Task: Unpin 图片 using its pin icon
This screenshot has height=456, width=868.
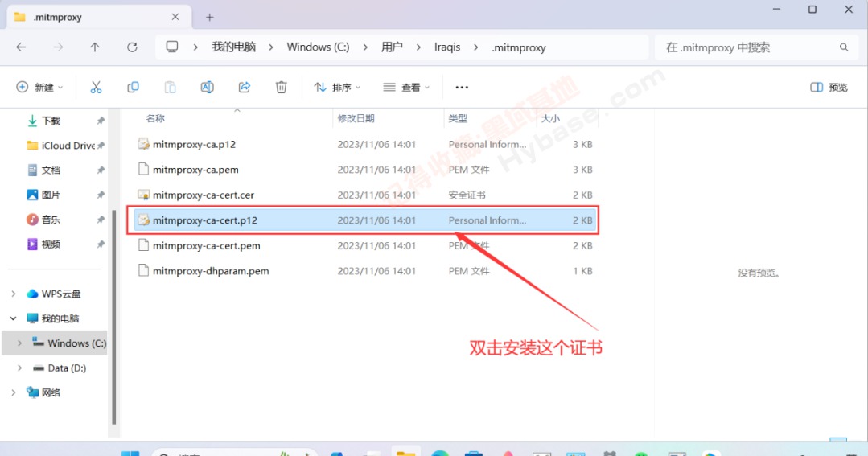Action: point(101,195)
